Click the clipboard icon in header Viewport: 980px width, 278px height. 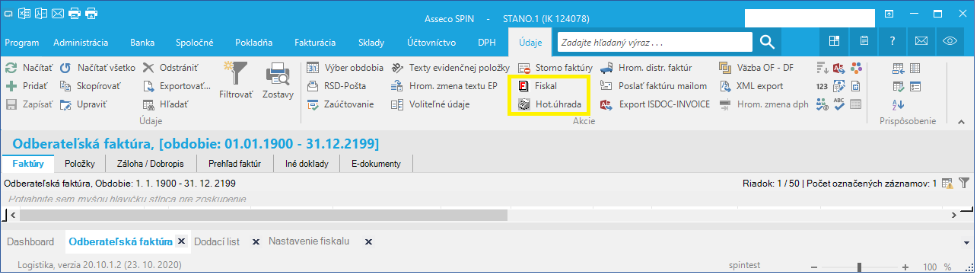[x=864, y=42]
